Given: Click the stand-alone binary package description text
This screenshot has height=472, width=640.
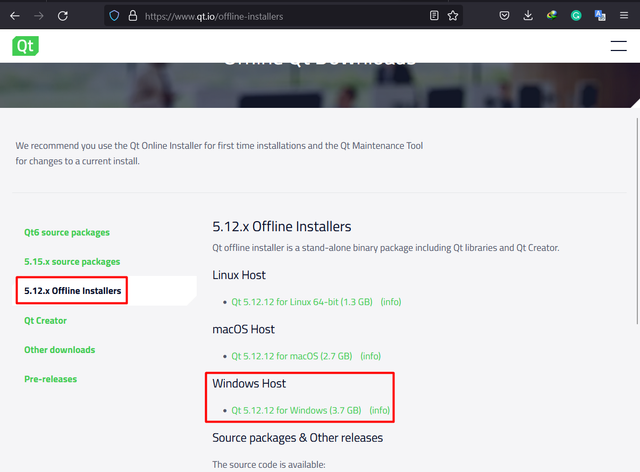Looking at the screenshot, I should tap(386, 248).
